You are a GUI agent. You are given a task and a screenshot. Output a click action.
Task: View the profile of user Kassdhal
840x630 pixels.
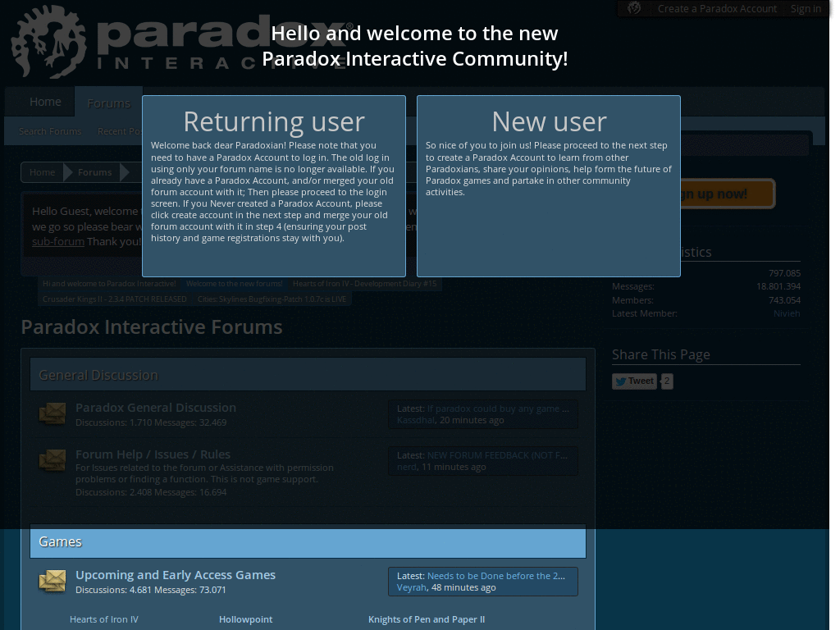click(x=416, y=420)
